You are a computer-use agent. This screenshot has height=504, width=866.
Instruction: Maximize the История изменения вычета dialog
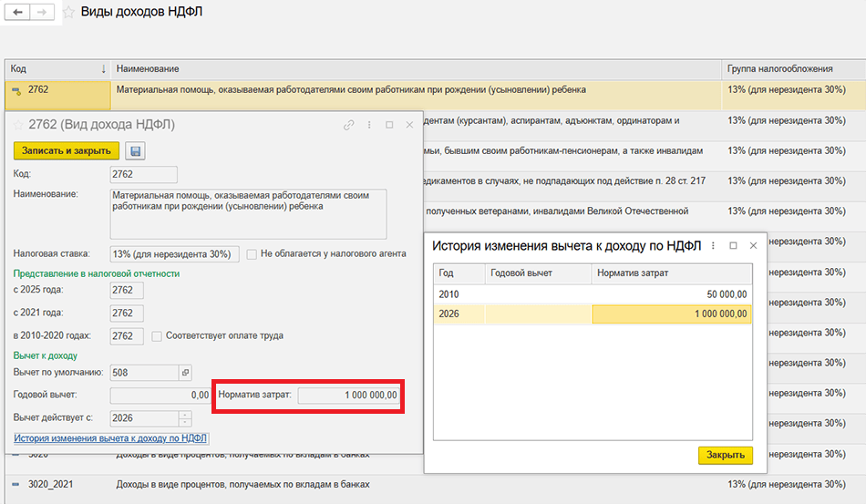click(x=733, y=246)
